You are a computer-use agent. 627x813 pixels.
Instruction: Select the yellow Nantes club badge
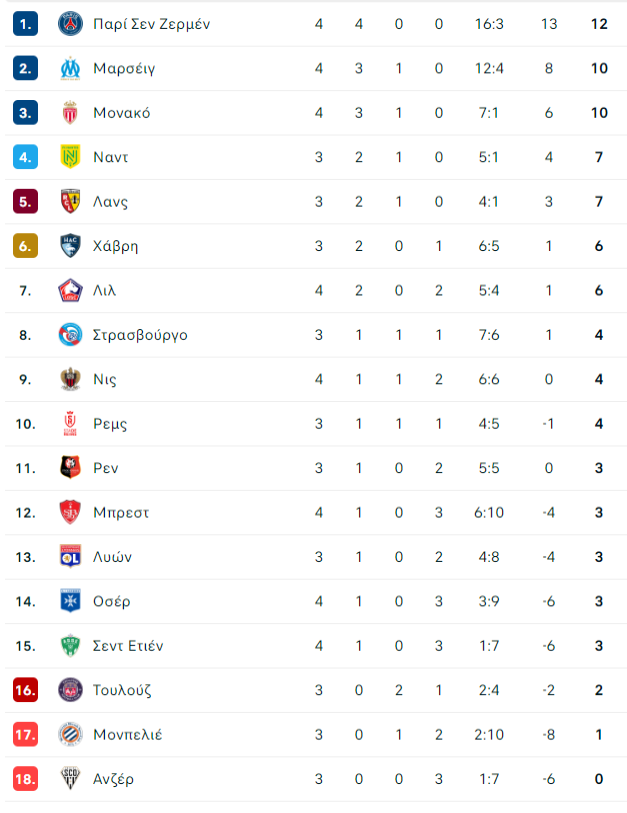tap(70, 157)
